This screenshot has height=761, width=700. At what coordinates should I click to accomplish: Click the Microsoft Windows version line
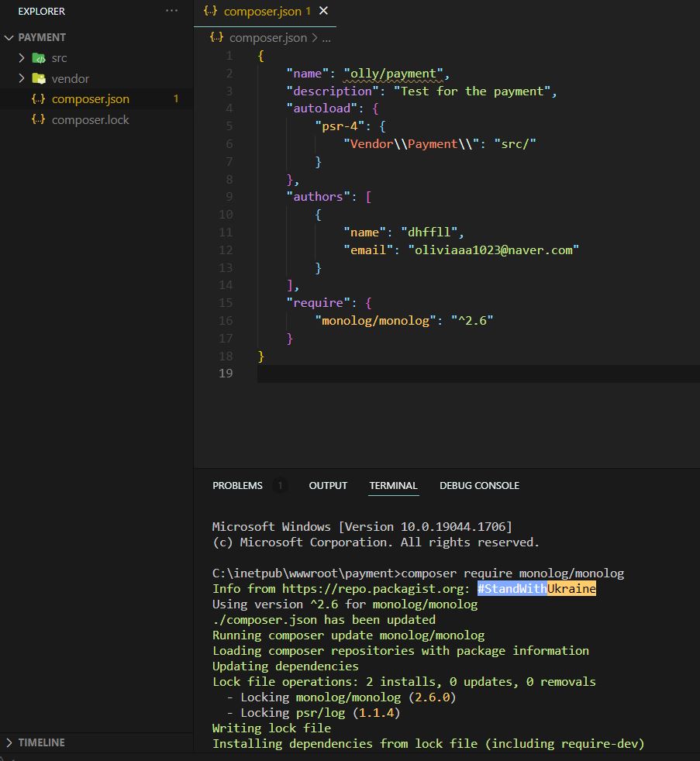pos(362,527)
